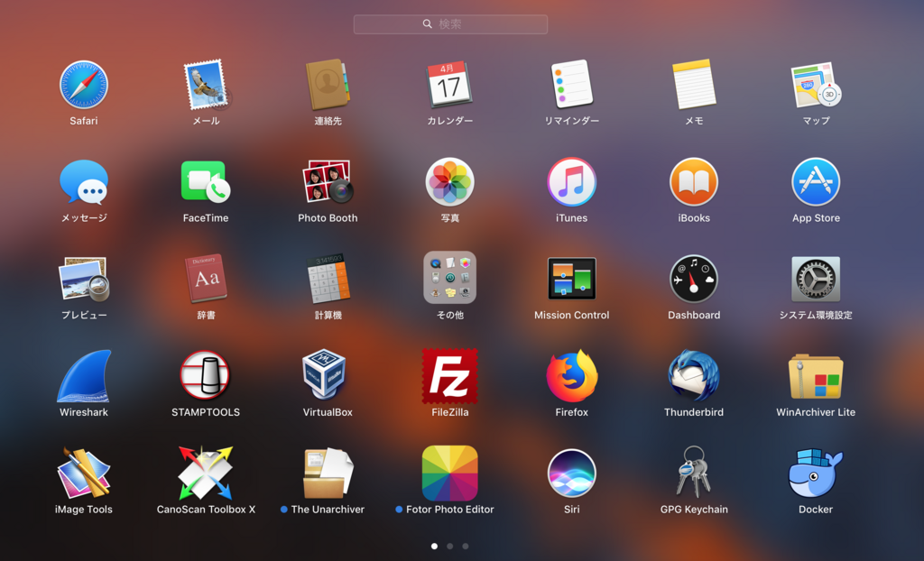Open Dashboard
This screenshot has height=561, width=924.
[694, 280]
